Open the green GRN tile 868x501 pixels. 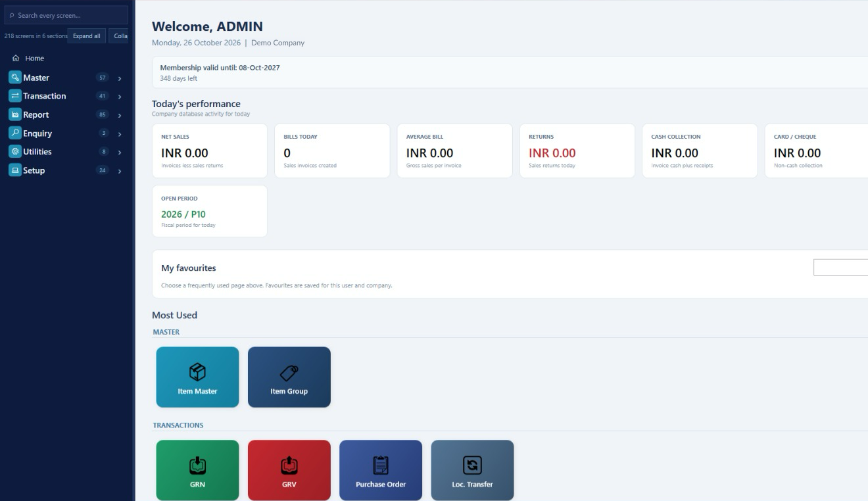[197, 470]
